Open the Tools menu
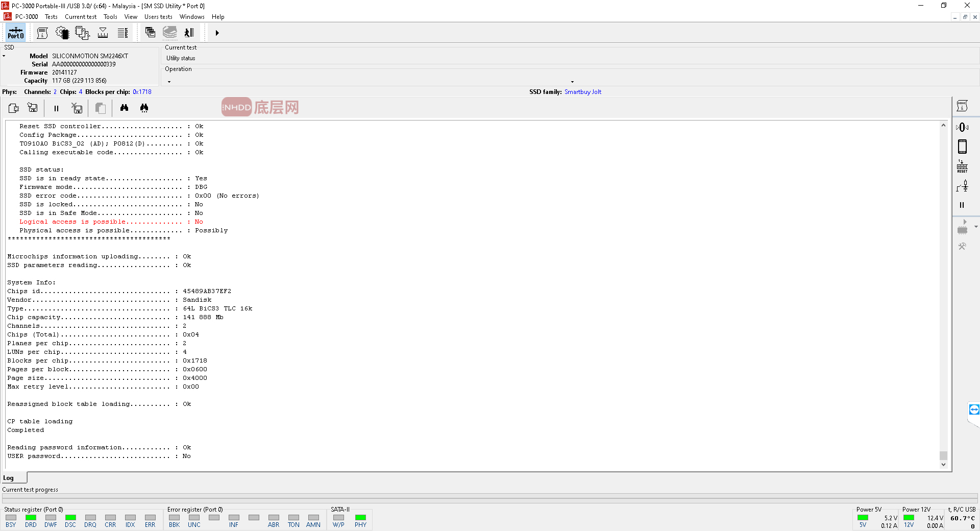This screenshot has width=980, height=531. 110,17
